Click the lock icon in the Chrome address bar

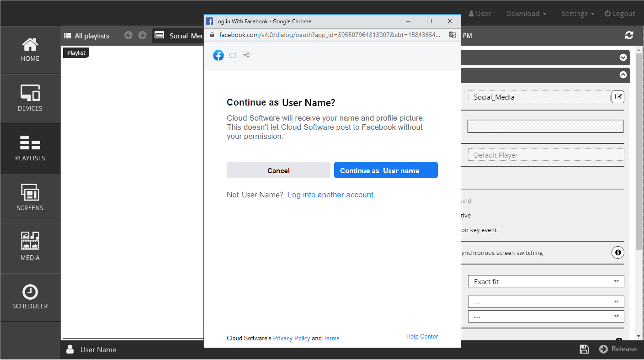[211, 35]
